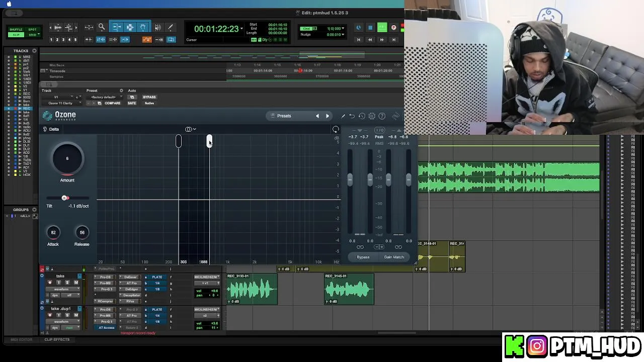Open Ozone settings gear icon

[372, 116]
